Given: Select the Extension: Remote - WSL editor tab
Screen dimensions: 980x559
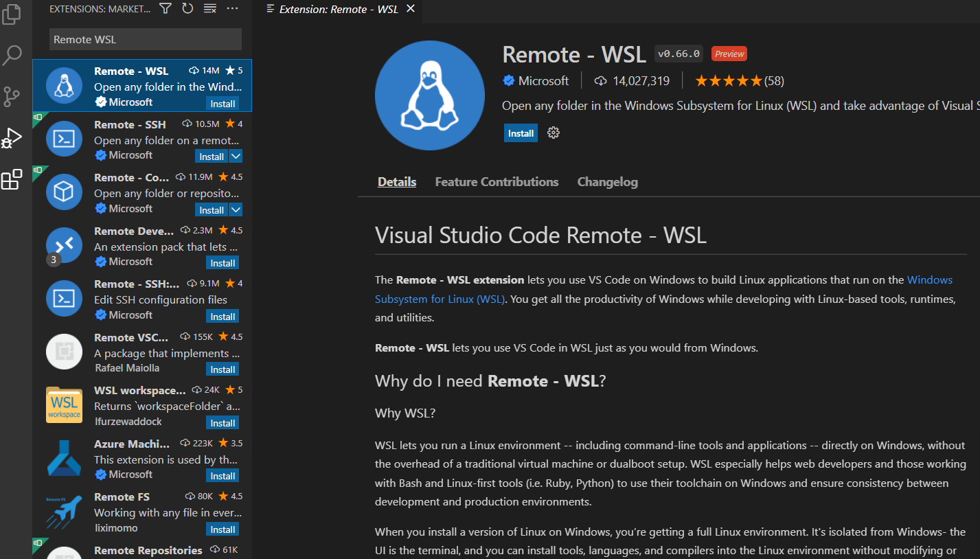Looking at the screenshot, I should (339, 9).
